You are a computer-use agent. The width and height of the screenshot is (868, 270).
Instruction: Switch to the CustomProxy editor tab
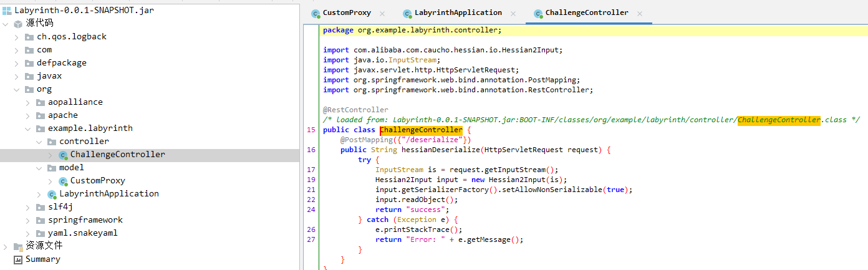[347, 12]
